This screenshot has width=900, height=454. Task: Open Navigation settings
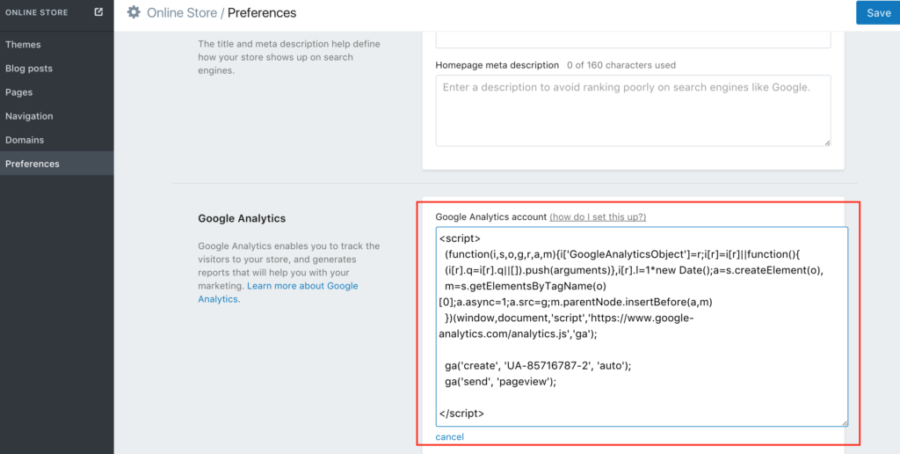tap(29, 116)
